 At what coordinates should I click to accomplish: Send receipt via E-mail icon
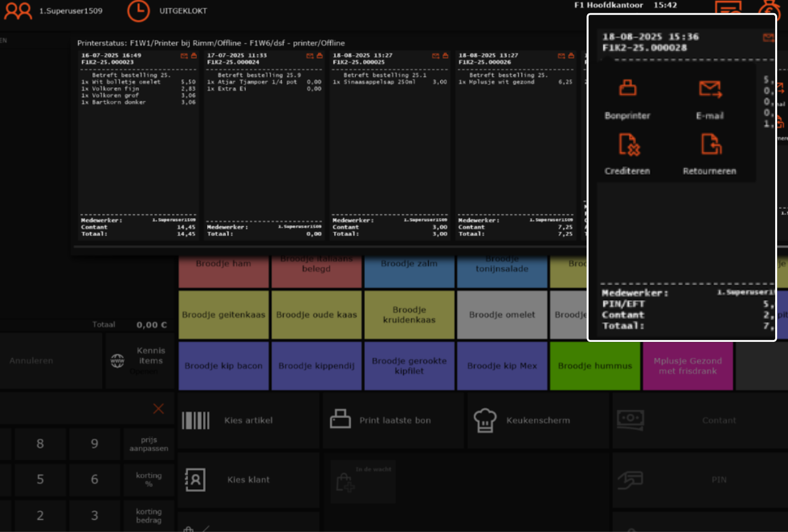[x=710, y=89]
